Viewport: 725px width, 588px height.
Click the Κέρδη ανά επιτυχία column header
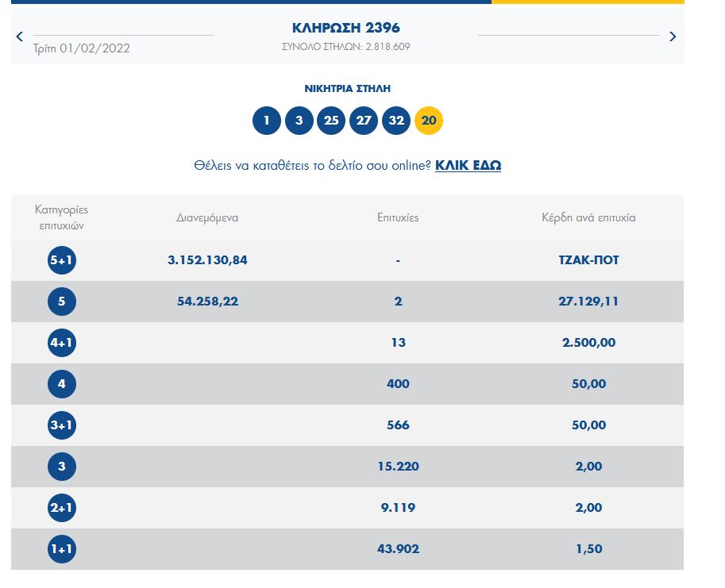coord(588,217)
